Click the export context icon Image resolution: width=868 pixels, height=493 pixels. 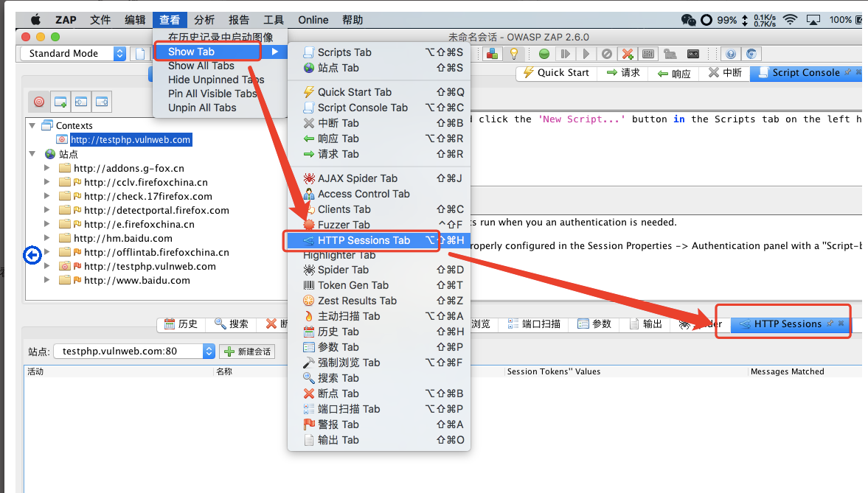click(102, 102)
